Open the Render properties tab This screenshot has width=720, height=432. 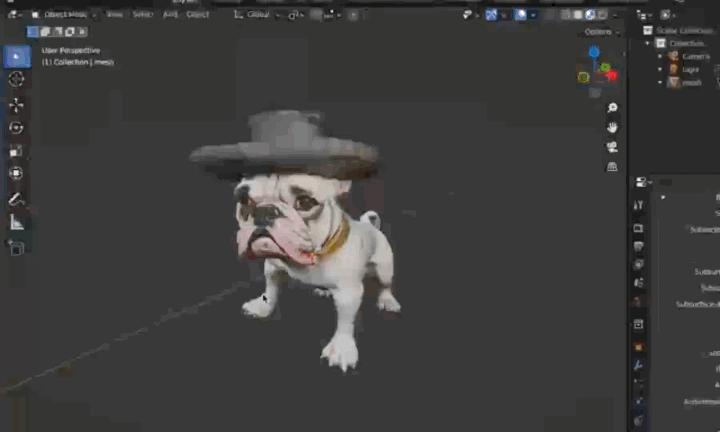tap(638, 228)
